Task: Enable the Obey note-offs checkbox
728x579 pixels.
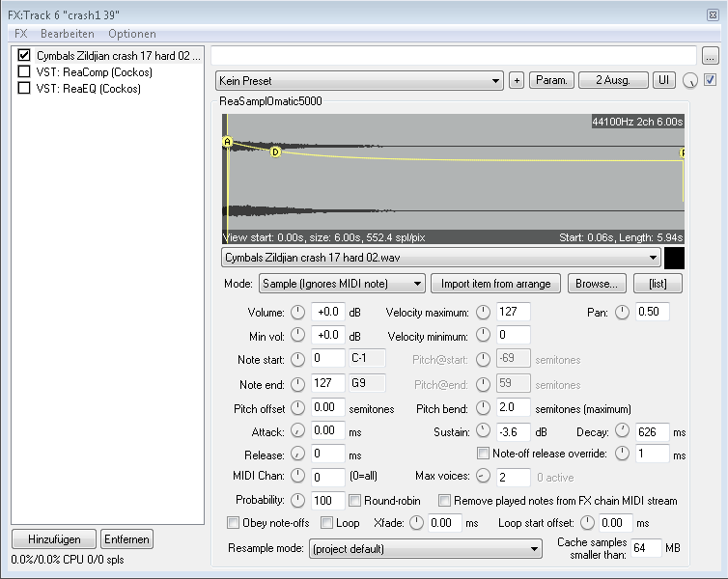Action: point(233,522)
